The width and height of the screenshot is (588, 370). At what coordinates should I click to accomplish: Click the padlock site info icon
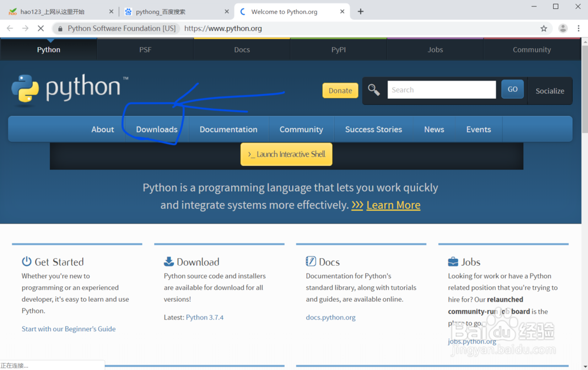point(60,28)
